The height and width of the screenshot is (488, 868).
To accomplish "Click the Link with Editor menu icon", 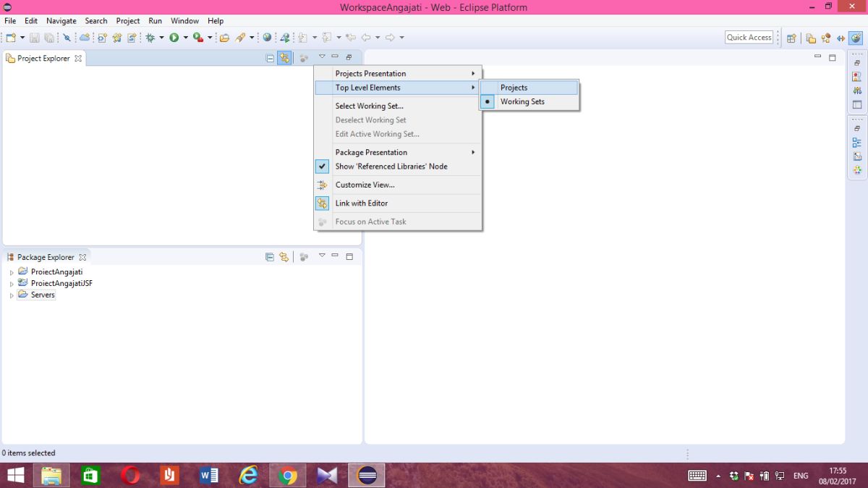I will point(322,203).
